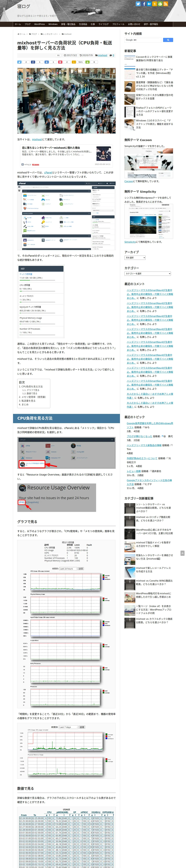The width and height of the screenshot is (186, 868).
Task: Click the Google custom search input field
Action: click(x=143, y=40)
